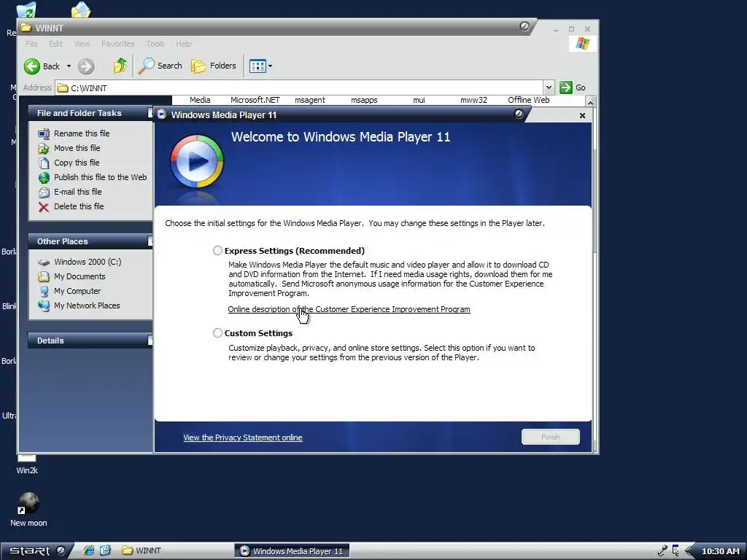The height and width of the screenshot is (560, 747).
Task: Expand the Back button history dropdown arrow
Action: pos(69,66)
